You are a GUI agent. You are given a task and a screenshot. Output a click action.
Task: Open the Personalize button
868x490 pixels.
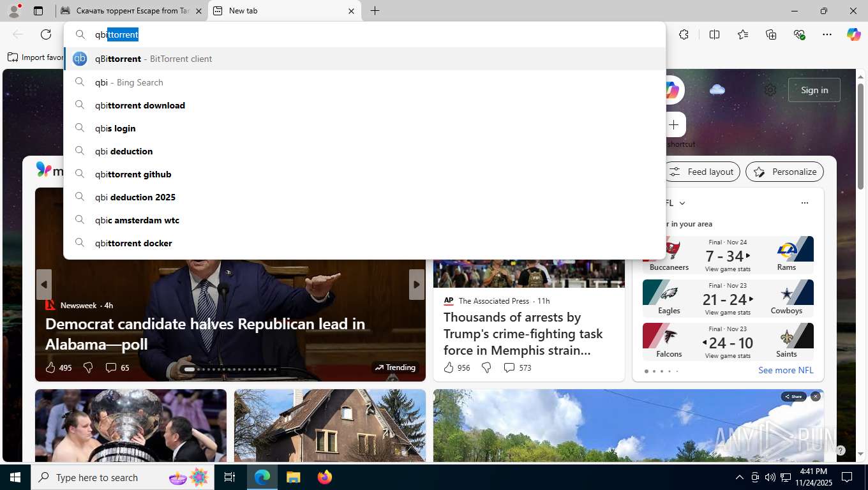pos(784,172)
